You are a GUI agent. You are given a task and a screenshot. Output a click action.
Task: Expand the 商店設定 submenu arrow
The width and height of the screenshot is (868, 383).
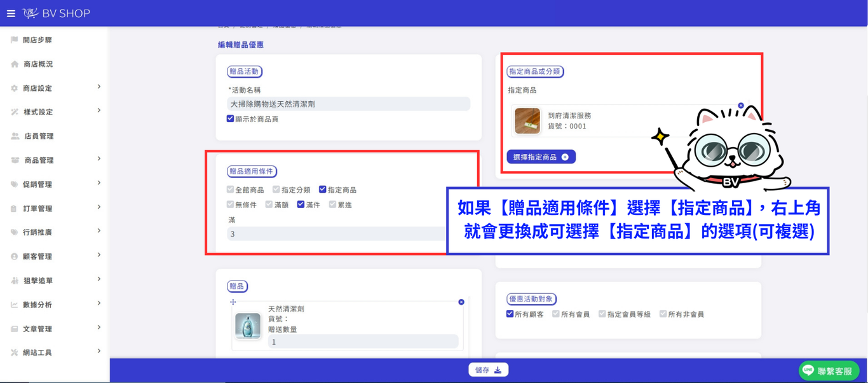[99, 87]
